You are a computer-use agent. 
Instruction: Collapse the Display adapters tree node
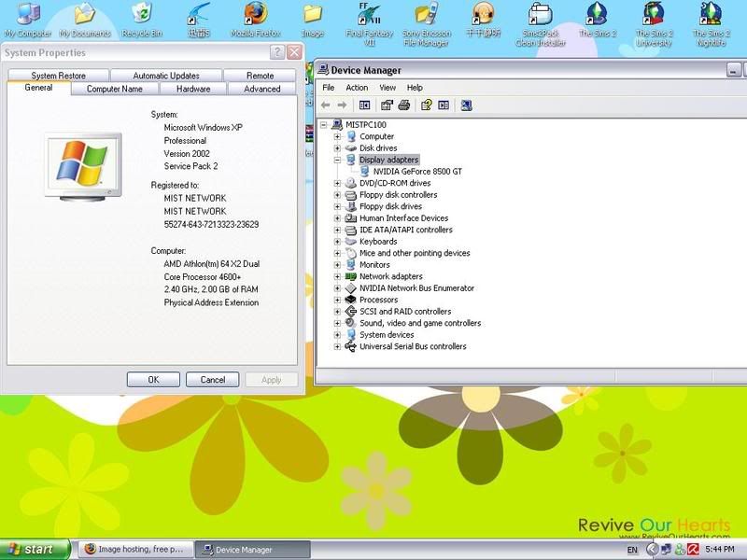point(338,160)
